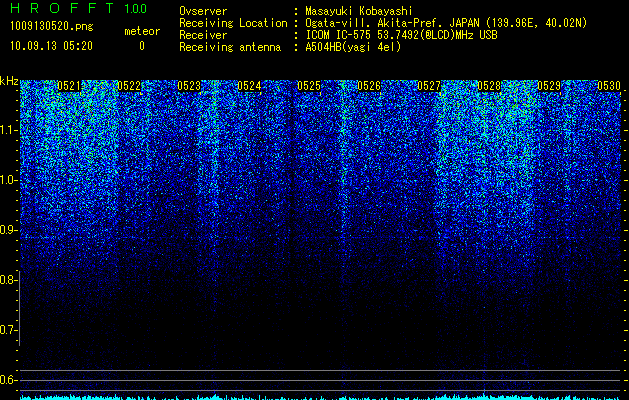Click the 0523 time marker
The height and width of the screenshot is (400, 629).
[x=189, y=86]
